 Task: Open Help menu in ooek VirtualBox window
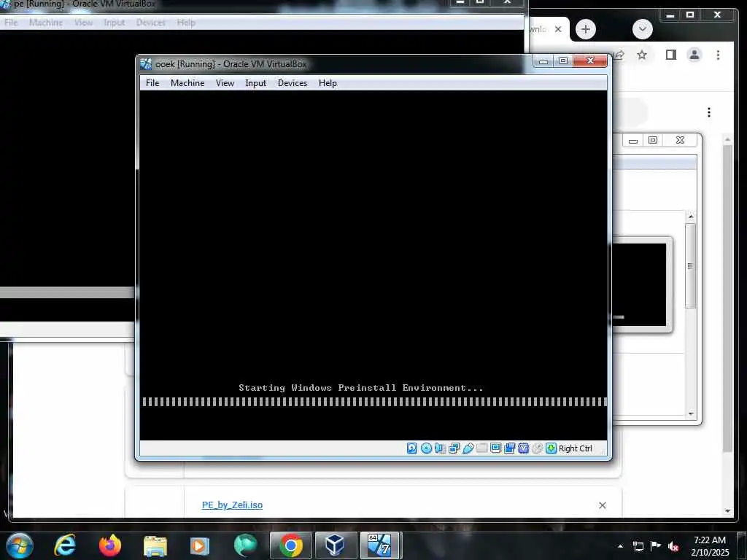point(328,83)
